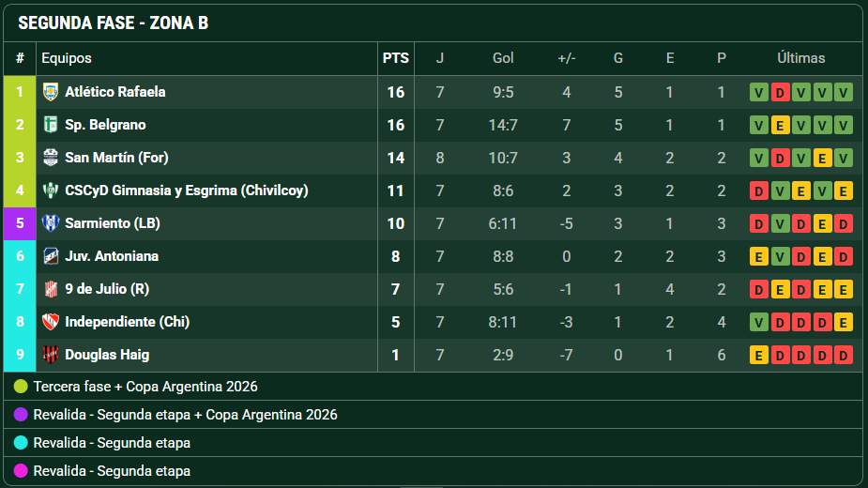Sort table by PTS column header
The height and width of the screenshot is (488, 868).
(396, 58)
